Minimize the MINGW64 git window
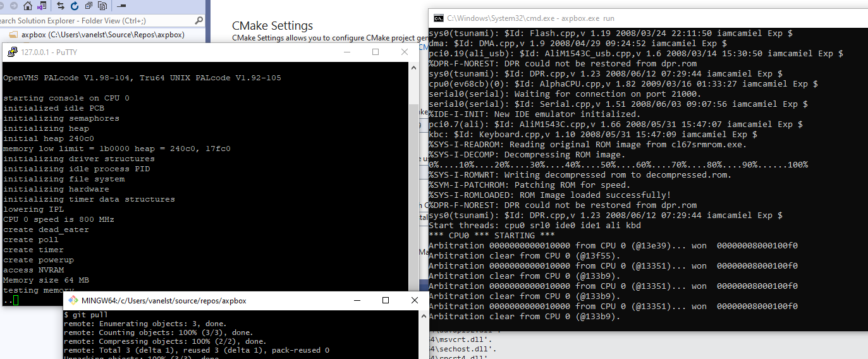Screen dimensions: 868x359 [x=356, y=300]
